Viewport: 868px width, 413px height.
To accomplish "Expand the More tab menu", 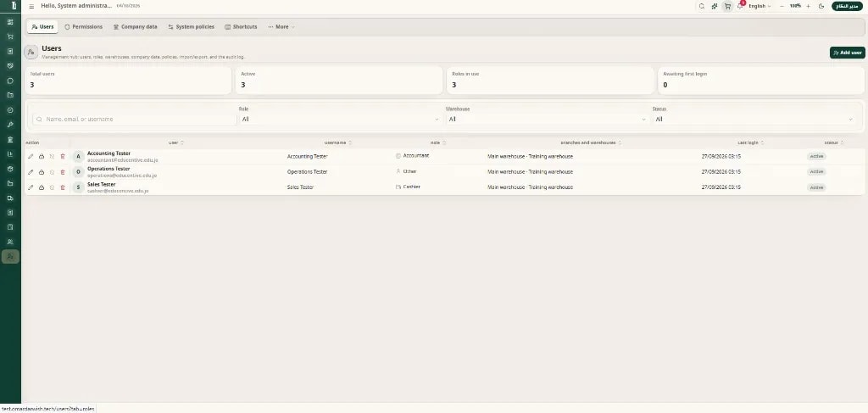I will (x=281, y=26).
